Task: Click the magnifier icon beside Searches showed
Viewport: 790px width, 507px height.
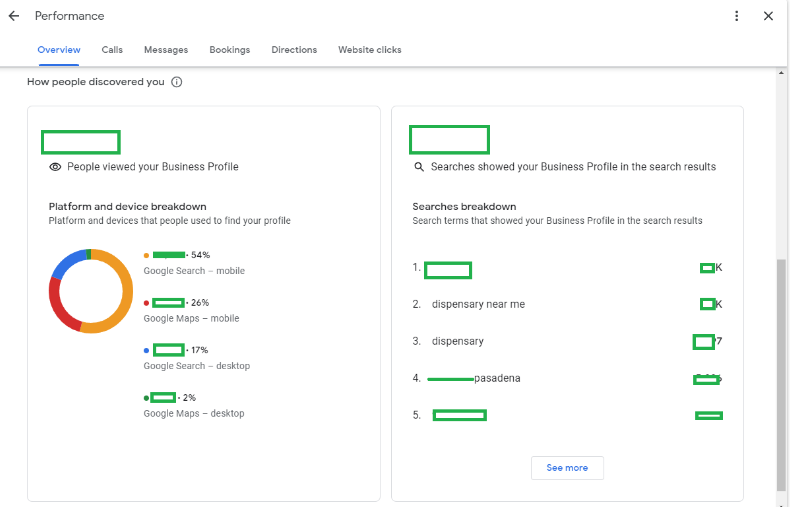Action: click(419, 167)
